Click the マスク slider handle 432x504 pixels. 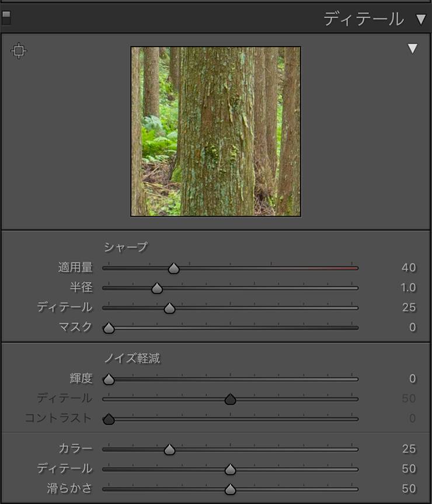click(x=109, y=328)
